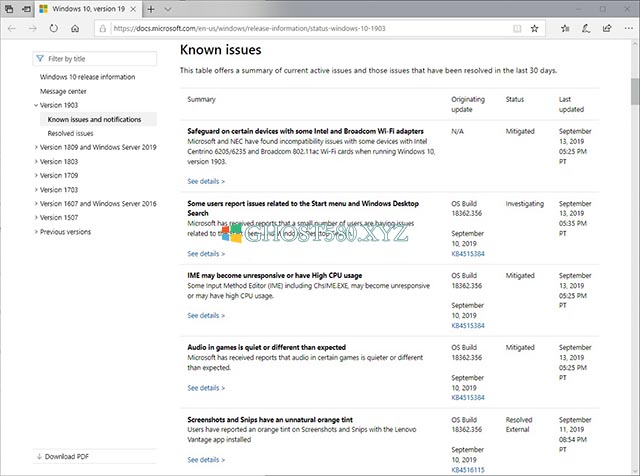Refresh the page with the reload icon
This screenshot has height=476, width=640.
click(56, 28)
